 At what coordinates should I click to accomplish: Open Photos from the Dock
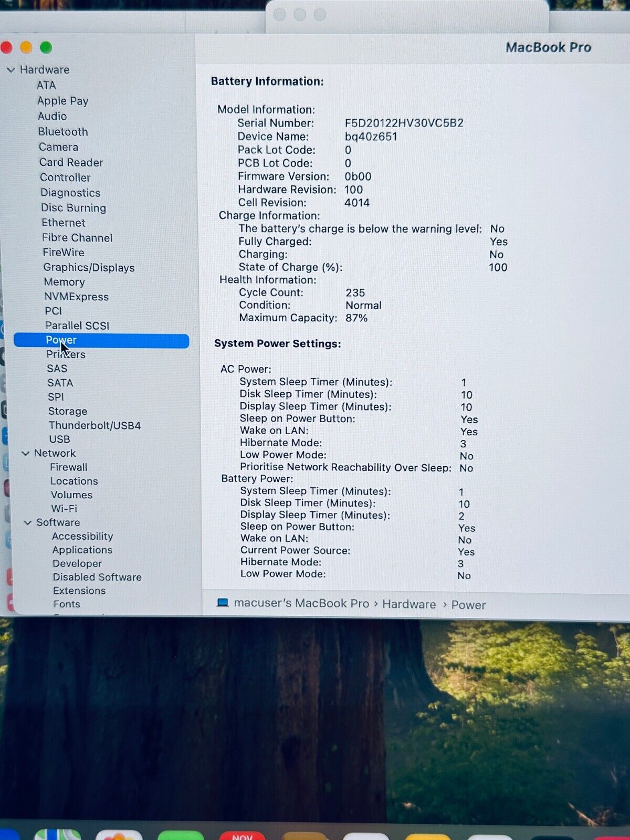(x=119, y=835)
